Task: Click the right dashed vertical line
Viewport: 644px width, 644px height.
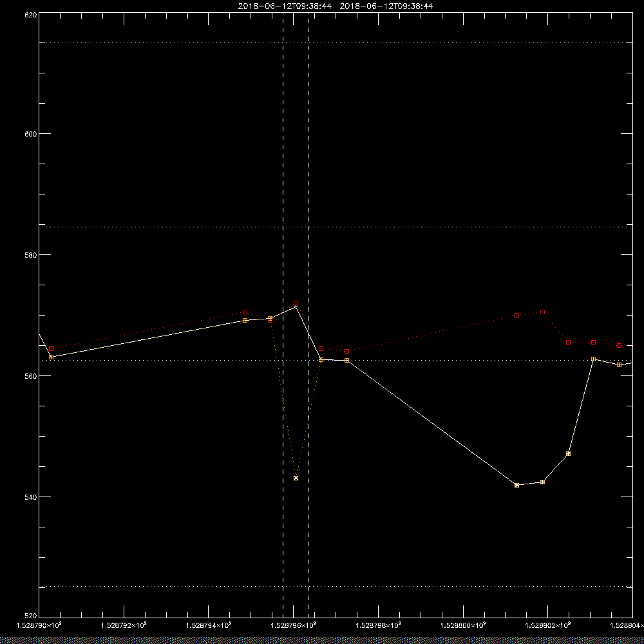Action: pos(308,314)
